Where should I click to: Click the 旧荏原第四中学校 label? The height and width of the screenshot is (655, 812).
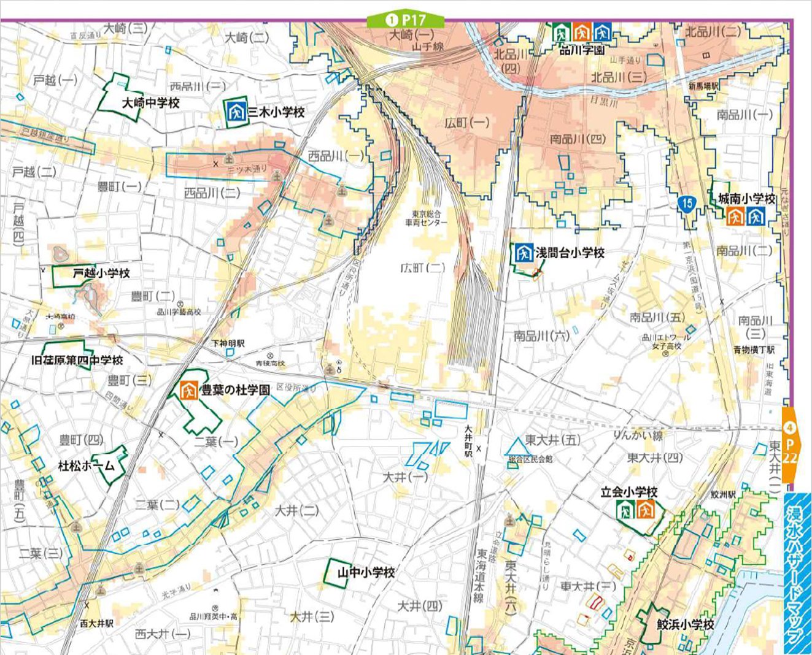pyautogui.click(x=77, y=360)
